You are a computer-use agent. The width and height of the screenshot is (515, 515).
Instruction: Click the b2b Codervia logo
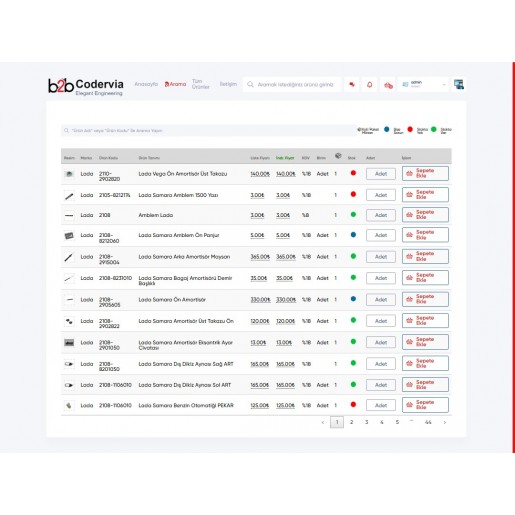[x=86, y=87]
